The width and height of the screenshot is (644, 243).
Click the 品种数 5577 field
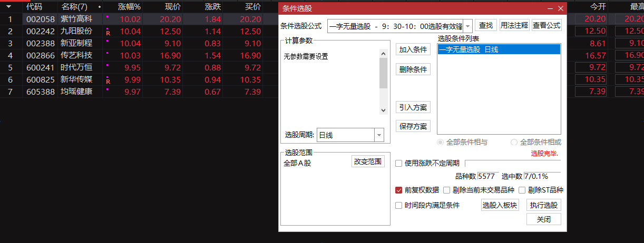[488, 176]
